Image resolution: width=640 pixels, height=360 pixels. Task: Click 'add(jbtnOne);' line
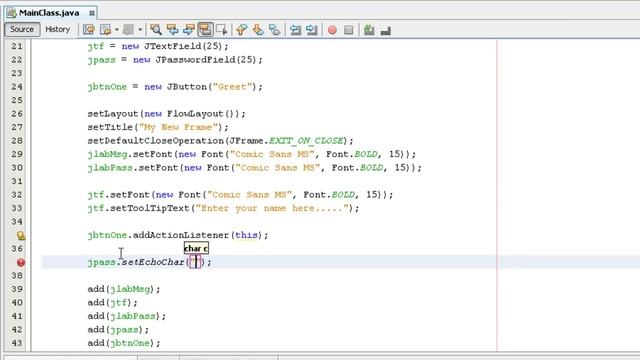tap(124, 343)
